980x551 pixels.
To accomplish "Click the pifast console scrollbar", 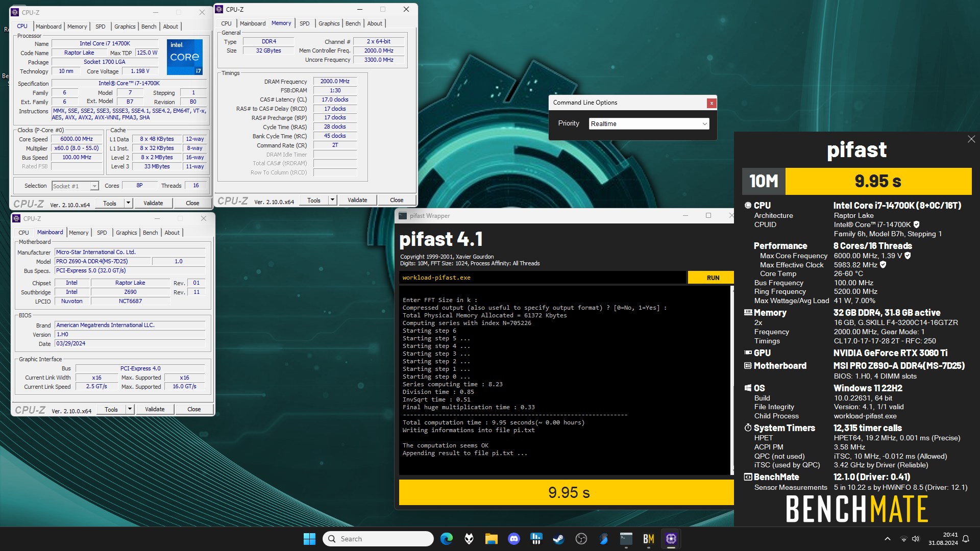I will 732,380.
